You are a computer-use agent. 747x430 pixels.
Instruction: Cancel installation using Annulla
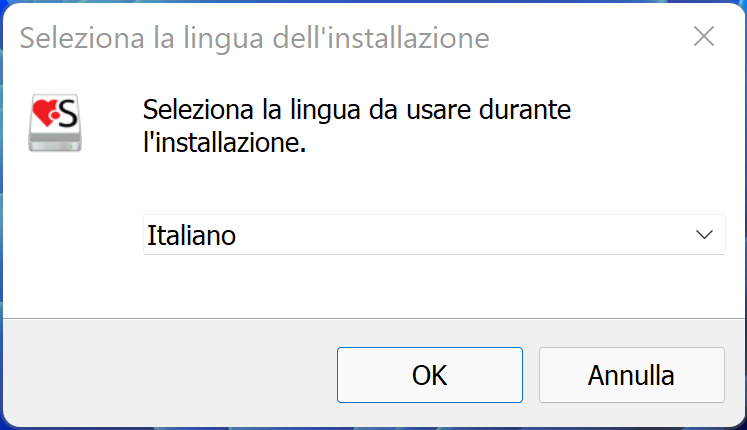point(631,375)
